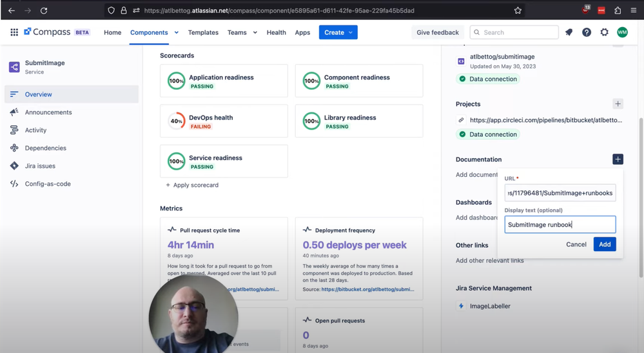Open the Pull request cycle time source link
This screenshot has height=353, width=644.
click(x=254, y=289)
